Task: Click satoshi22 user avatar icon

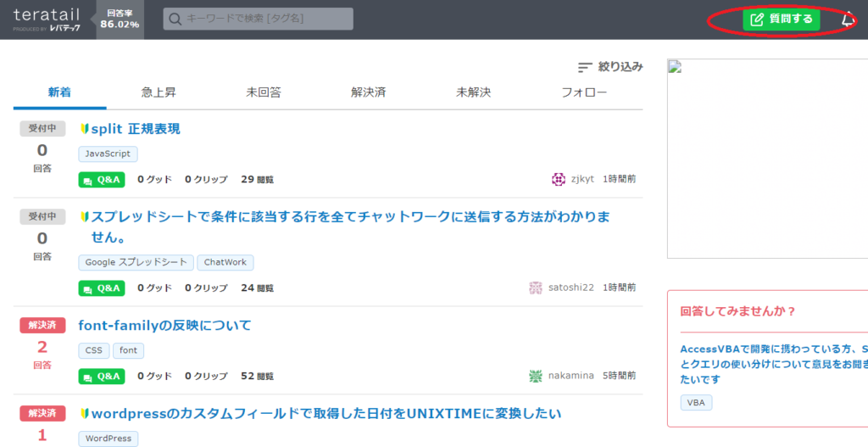Action: pos(536,288)
